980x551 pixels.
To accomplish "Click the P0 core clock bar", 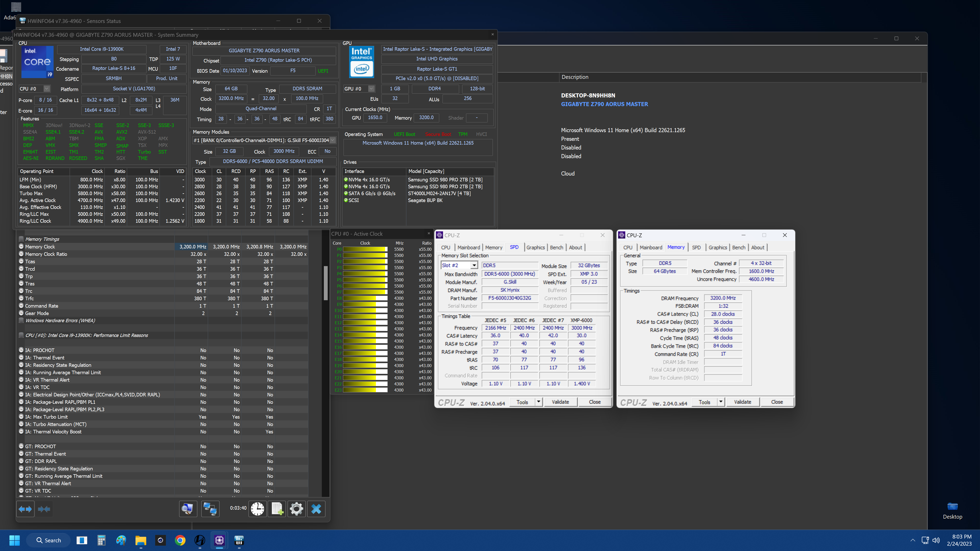I will coord(365,249).
